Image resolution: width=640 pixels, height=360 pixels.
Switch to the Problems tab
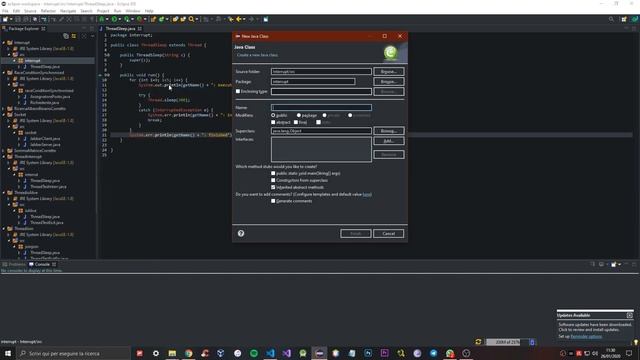[x=14, y=264]
